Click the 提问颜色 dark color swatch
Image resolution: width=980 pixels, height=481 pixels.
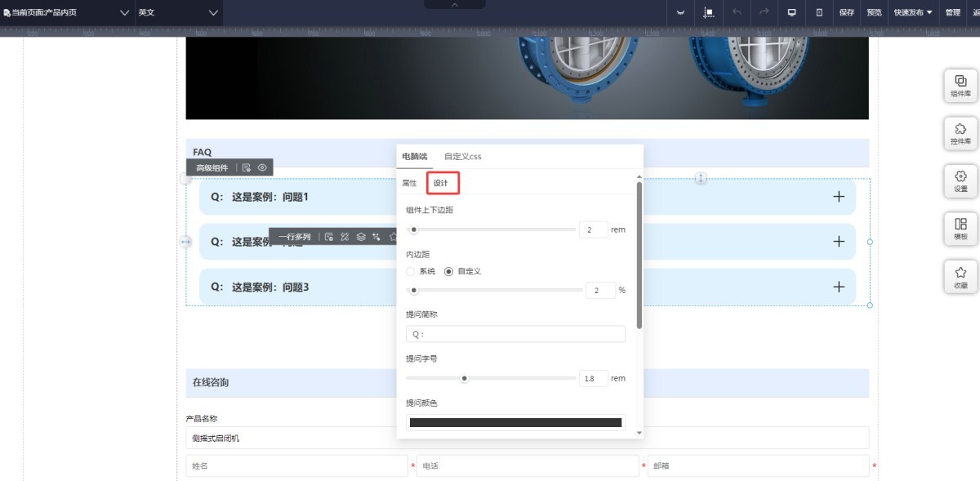click(515, 422)
